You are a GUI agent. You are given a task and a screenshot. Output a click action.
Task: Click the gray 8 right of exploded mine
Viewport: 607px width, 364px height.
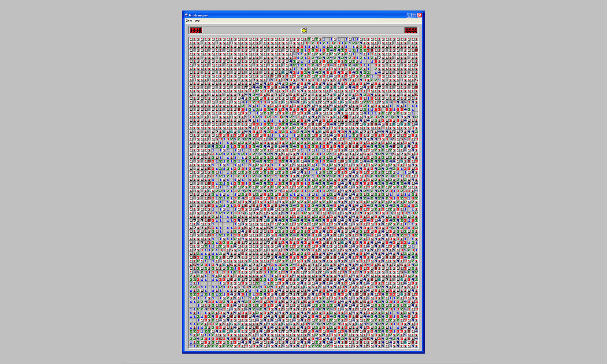(350, 117)
